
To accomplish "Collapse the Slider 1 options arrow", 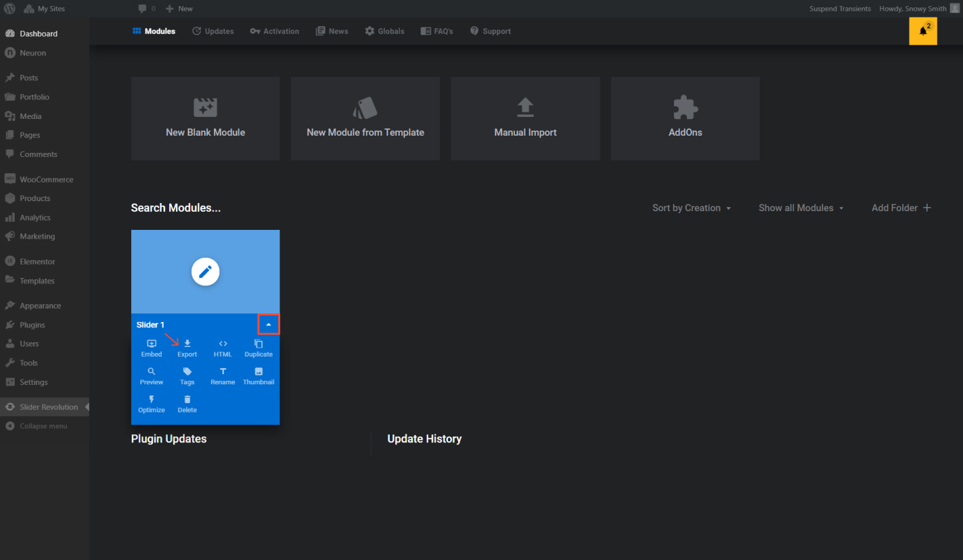I will (269, 325).
